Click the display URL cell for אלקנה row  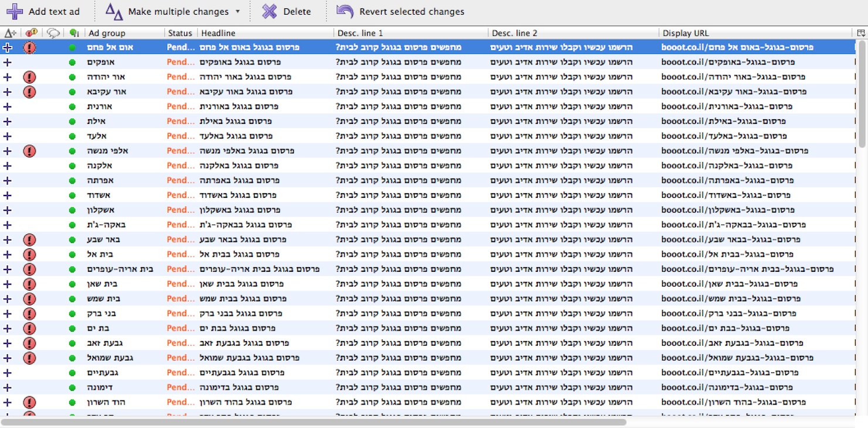tap(727, 166)
